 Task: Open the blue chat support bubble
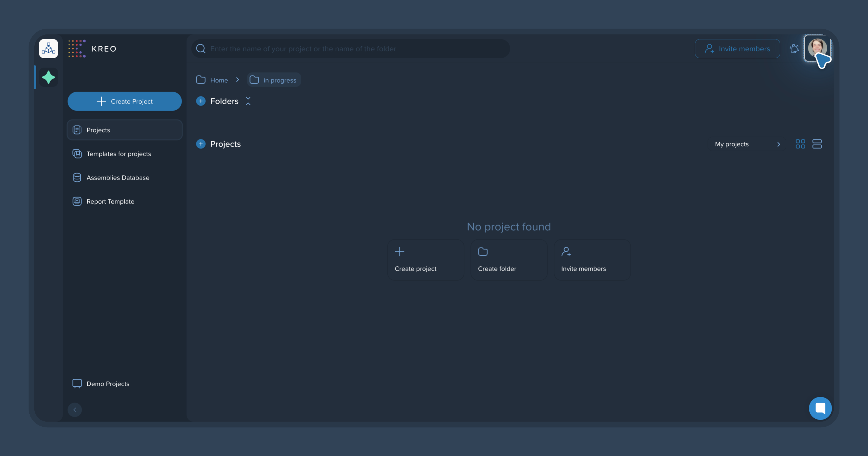(x=820, y=408)
